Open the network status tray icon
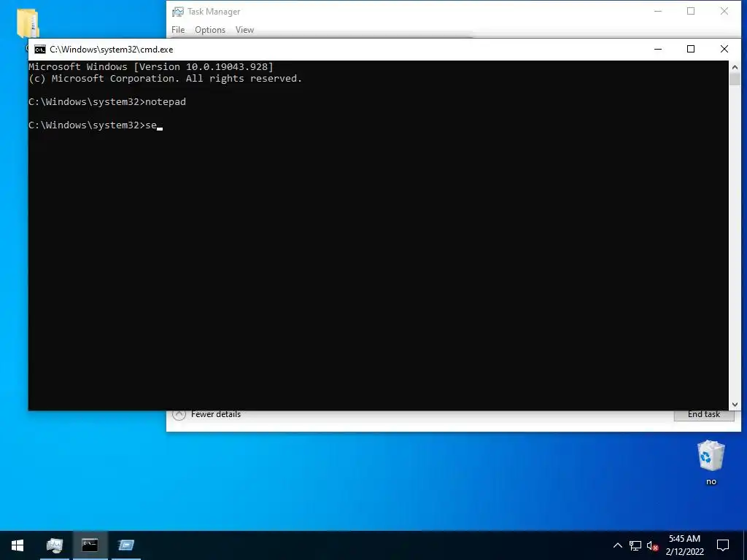747x560 pixels. click(635, 545)
